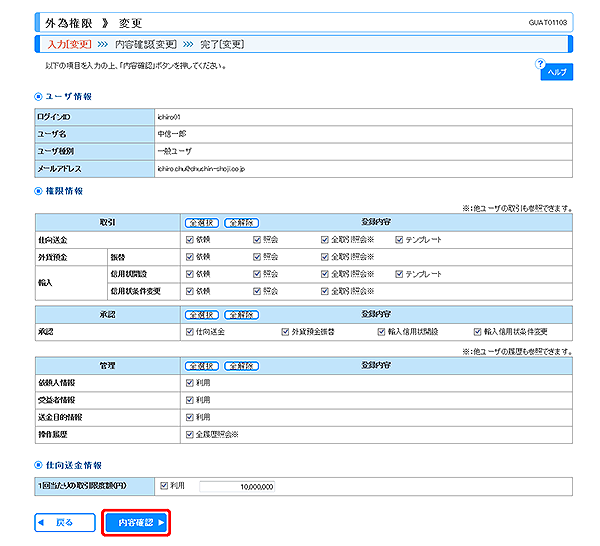The height and width of the screenshot is (546, 600).
Task: Click the 操作履歴 row label
Action: [x=52, y=435]
